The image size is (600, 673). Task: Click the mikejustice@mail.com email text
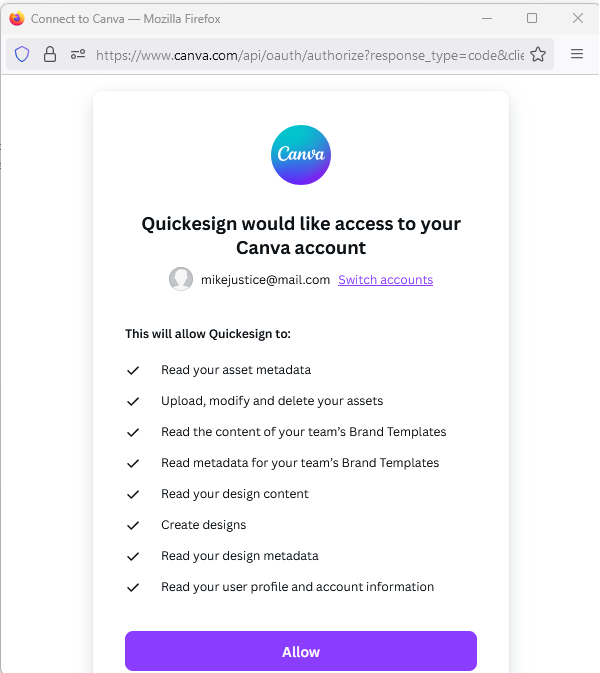pyautogui.click(x=265, y=280)
